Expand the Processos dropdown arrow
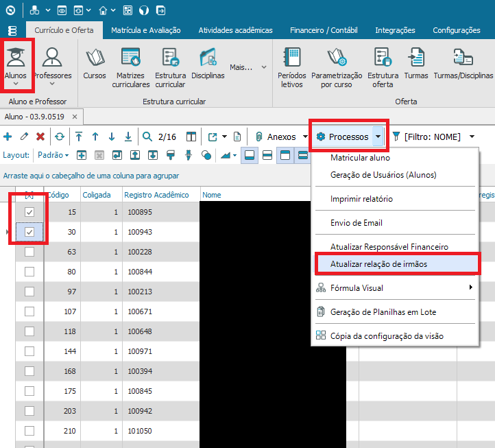This screenshot has width=495, height=448. click(378, 137)
